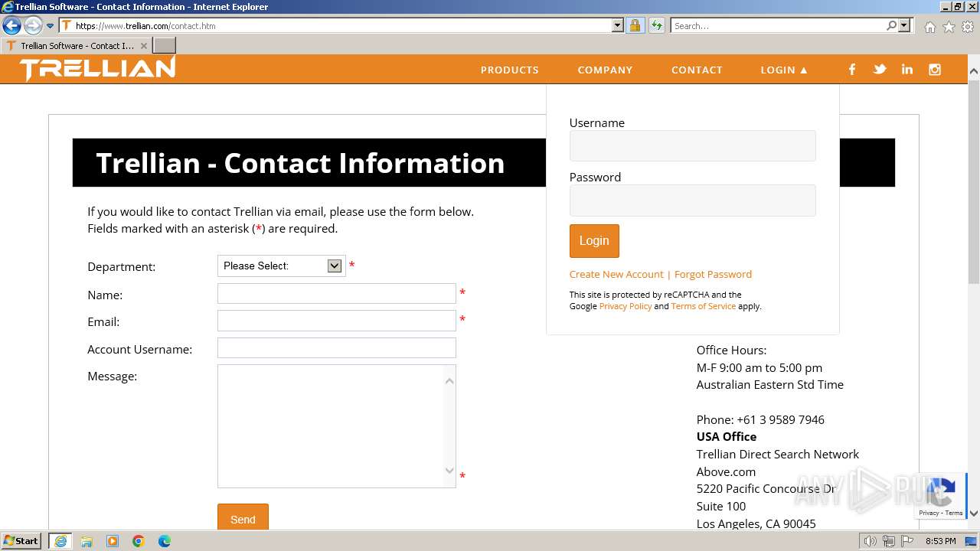
Task: Open Trellian LinkedIn page icon
Action: pyautogui.click(x=907, y=70)
